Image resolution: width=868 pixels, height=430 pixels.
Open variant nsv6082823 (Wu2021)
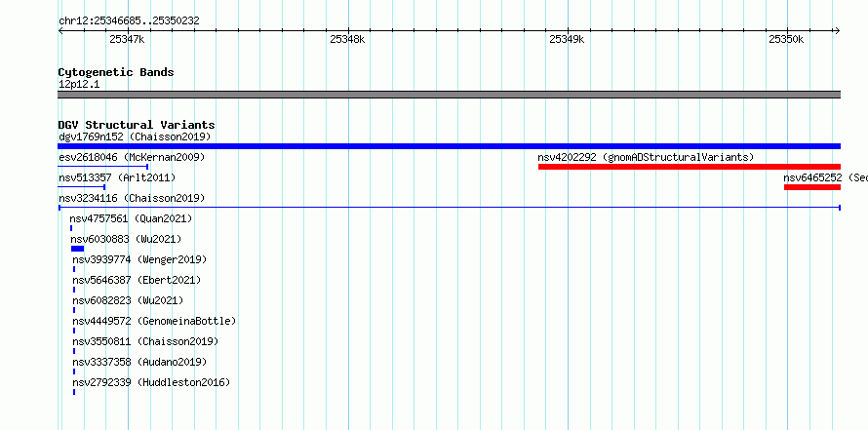(128, 300)
